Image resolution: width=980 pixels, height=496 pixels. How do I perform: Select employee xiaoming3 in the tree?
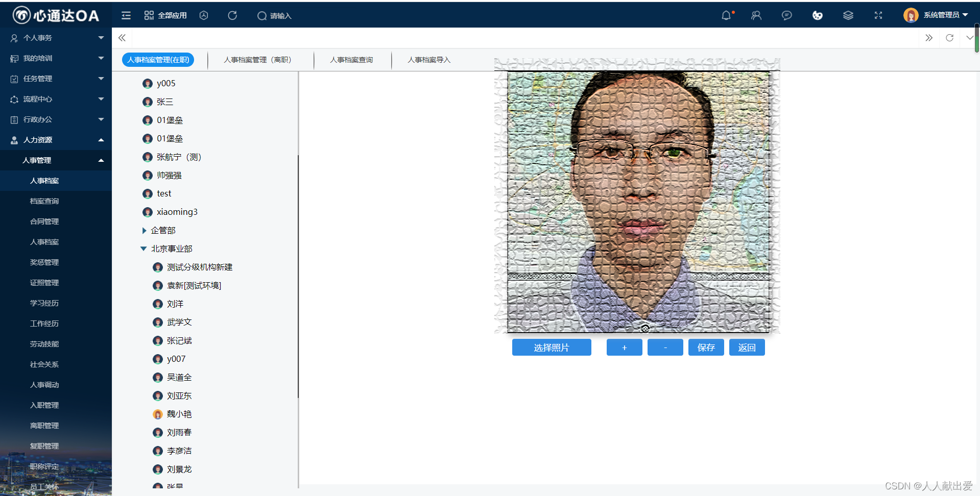coord(177,212)
